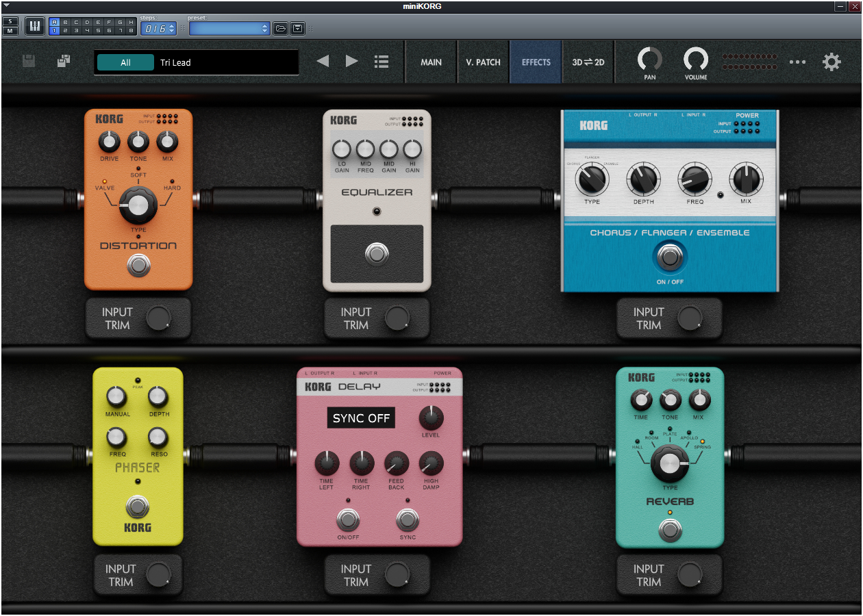Click the Delay HIGH DAMP knob
This screenshot has width=863, height=616.
click(x=431, y=463)
